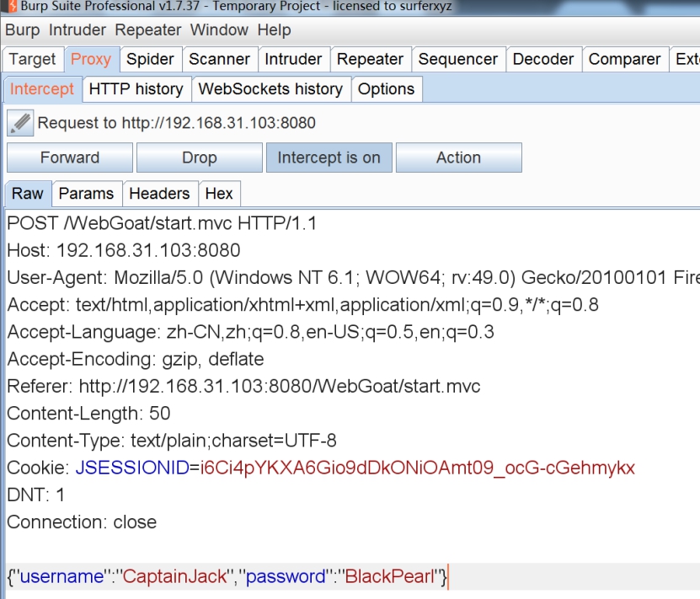The height and width of the screenshot is (599, 700).
Task: Click the DNT: 1 header line
Action: pyautogui.click(x=35, y=495)
